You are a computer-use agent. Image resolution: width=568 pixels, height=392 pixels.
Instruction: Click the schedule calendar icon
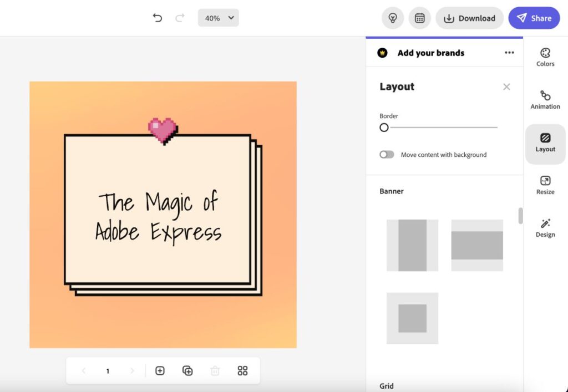[419, 18]
